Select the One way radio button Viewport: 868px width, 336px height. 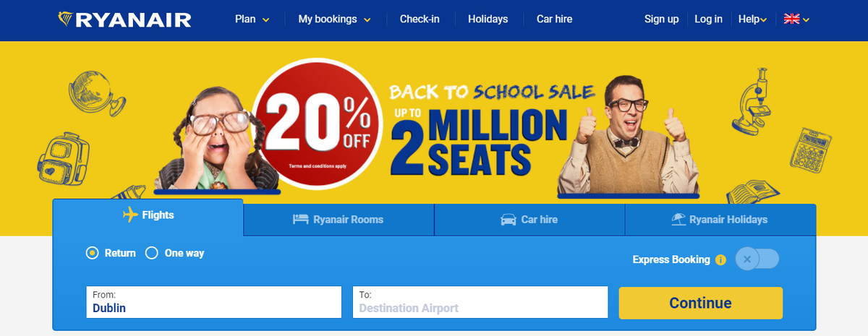tap(151, 253)
